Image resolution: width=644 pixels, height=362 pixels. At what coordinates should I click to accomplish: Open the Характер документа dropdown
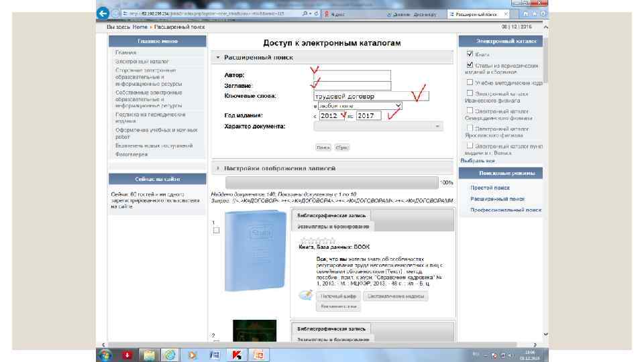pyautogui.click(x=378, y=127)
